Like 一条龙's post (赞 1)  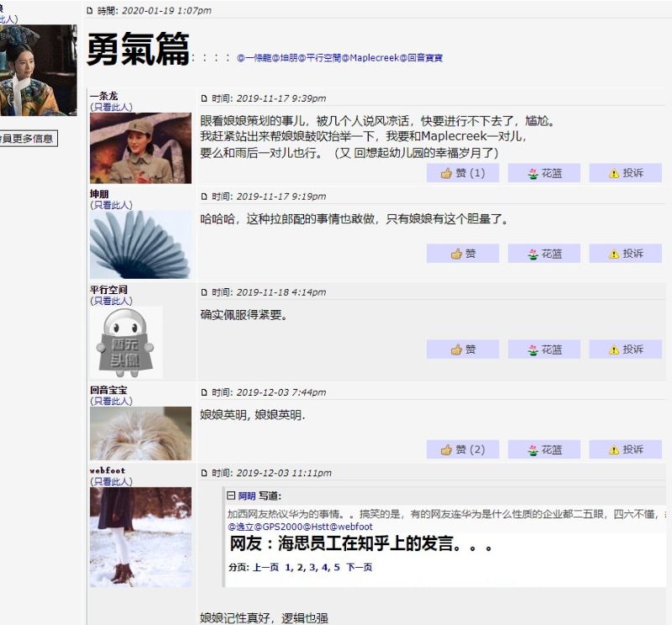tap(463, 173)
